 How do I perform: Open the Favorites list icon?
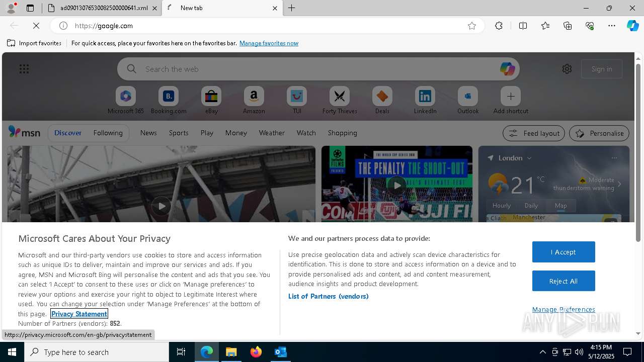click(545, 26)
